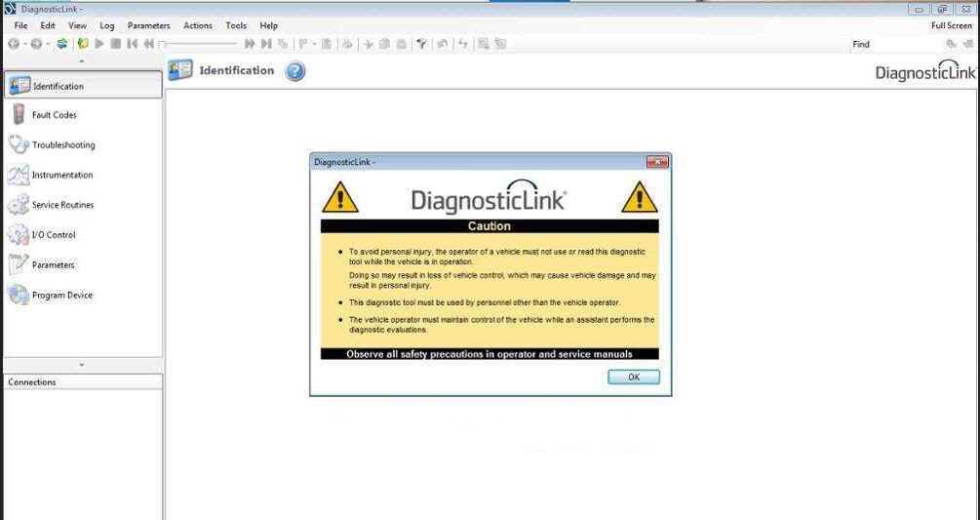980x520 pixels.
Task: Open the I/O Control panel
Action: pyautogui.click(x=83, y=235)
